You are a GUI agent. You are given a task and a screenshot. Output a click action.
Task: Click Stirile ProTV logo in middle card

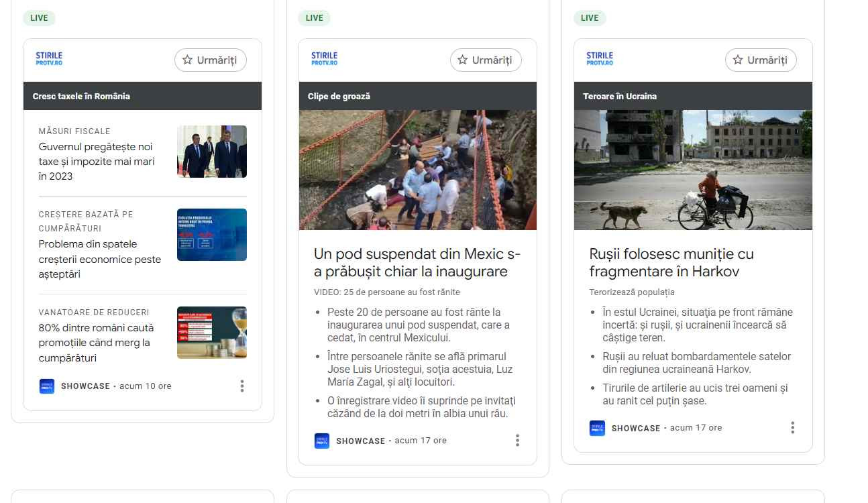coord(324,59)
